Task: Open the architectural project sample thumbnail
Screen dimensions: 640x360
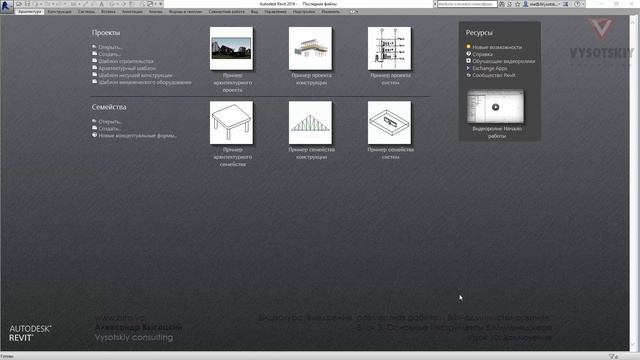Action: pos(231,49)
